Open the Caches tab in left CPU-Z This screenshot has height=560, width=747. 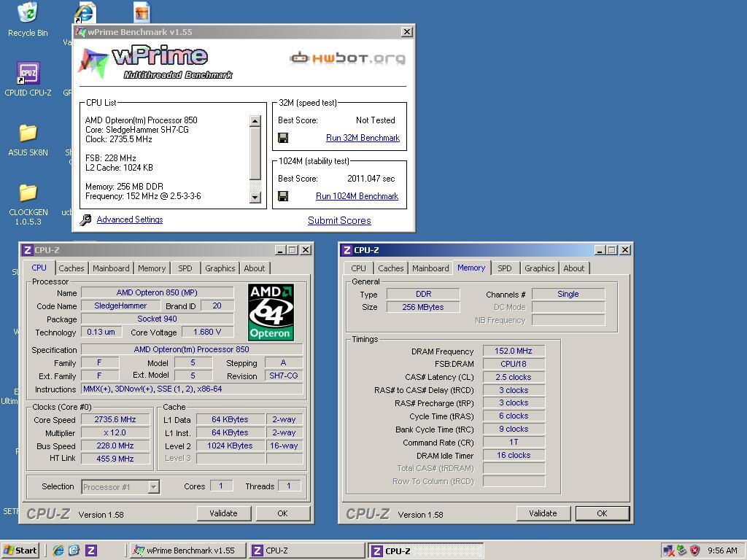(71, 268)
